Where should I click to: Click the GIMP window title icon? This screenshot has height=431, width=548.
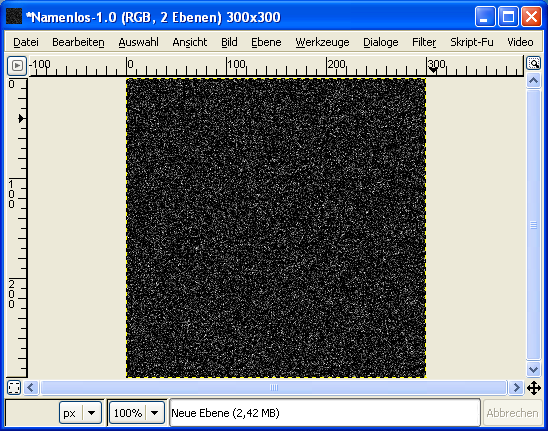coord(14,16)
